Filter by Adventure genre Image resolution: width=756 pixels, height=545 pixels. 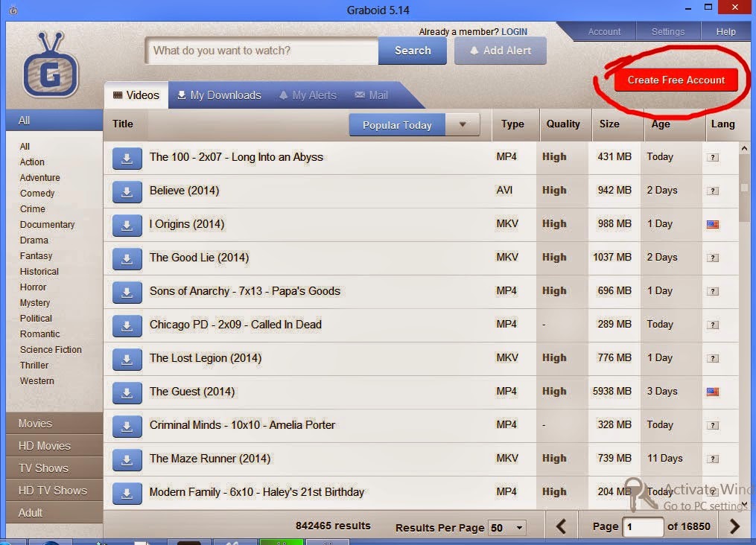40,178
